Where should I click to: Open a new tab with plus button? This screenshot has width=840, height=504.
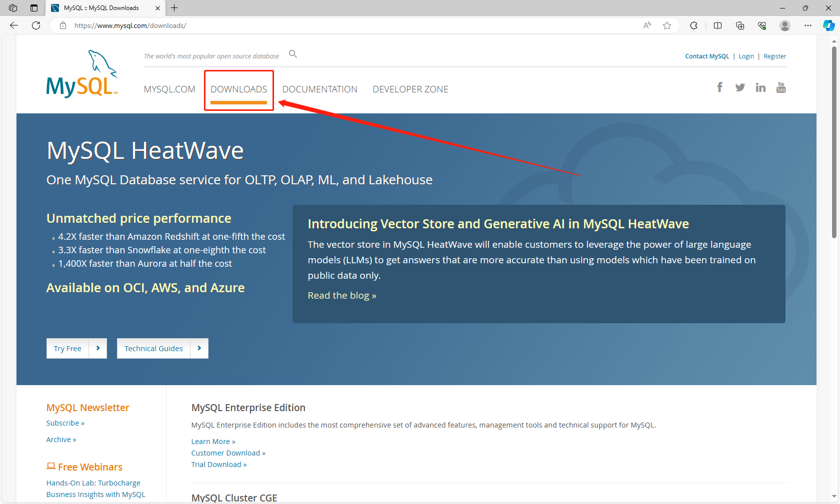[174, 8]
